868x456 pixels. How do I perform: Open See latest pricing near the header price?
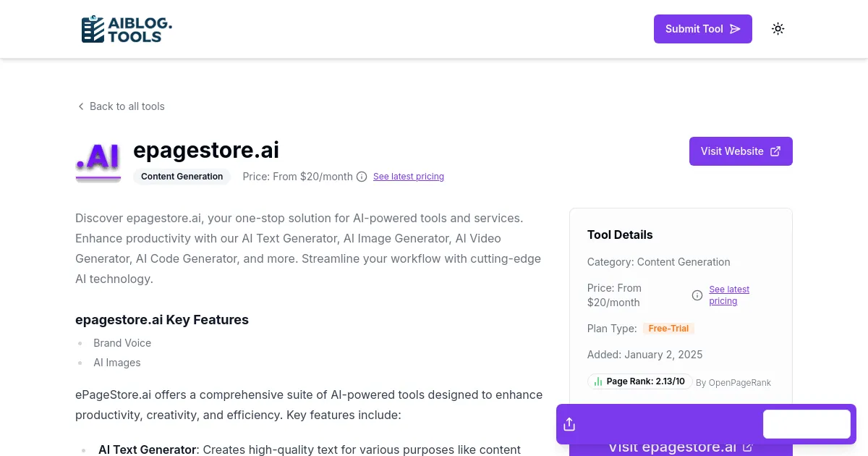(x=408, y=177)
